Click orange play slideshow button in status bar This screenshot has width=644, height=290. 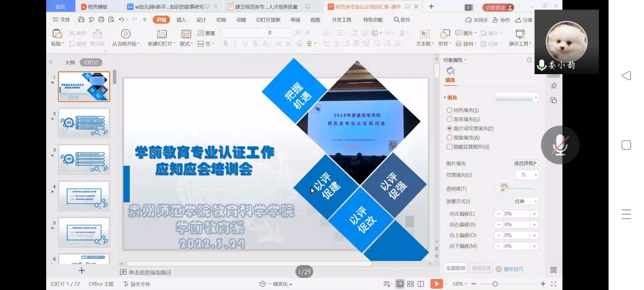436,284
